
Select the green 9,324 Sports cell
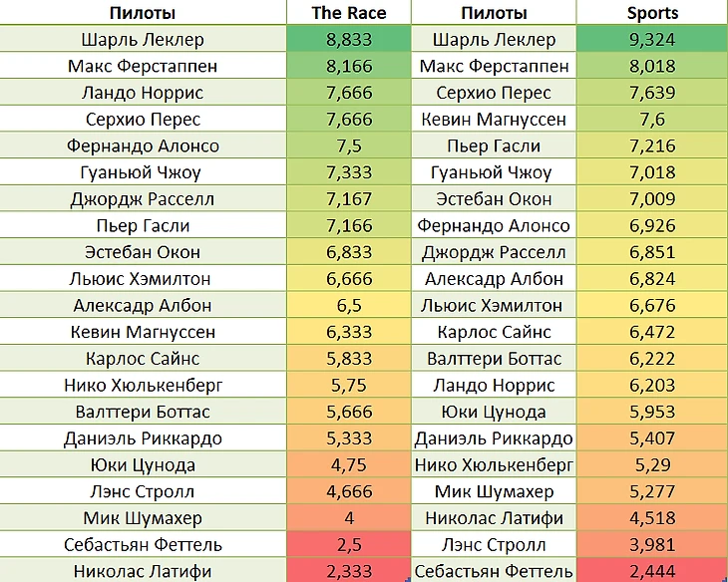coord(652,40)
